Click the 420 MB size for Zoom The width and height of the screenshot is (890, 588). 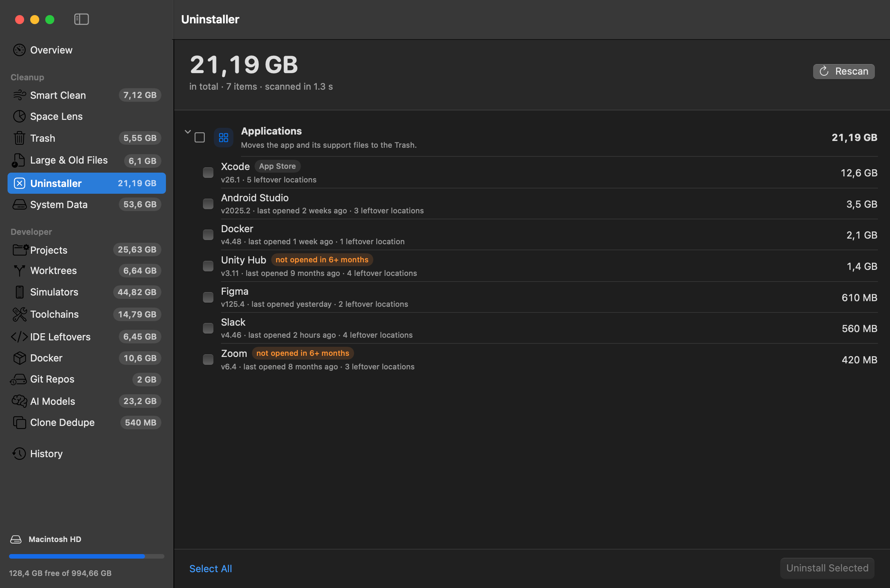point(859,360)
